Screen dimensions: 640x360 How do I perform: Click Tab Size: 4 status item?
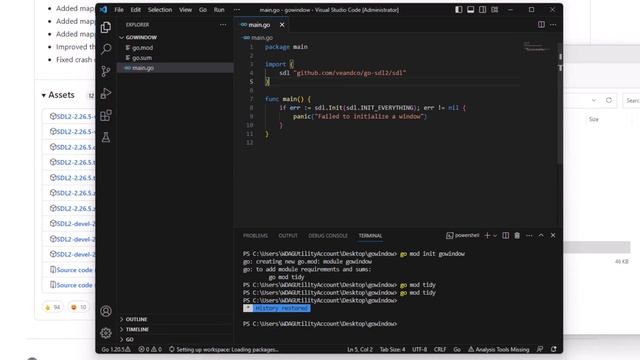tap(392, 349)
